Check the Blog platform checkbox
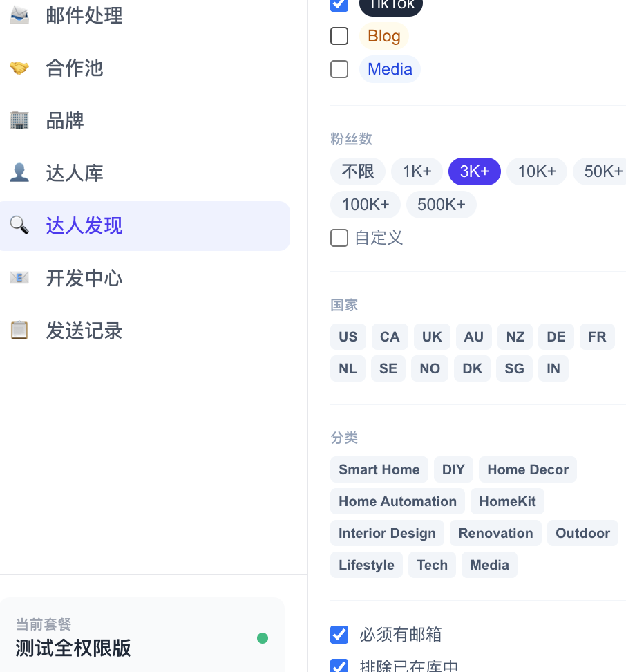Screen dimensions: 626x672 [x=339, y=36]
